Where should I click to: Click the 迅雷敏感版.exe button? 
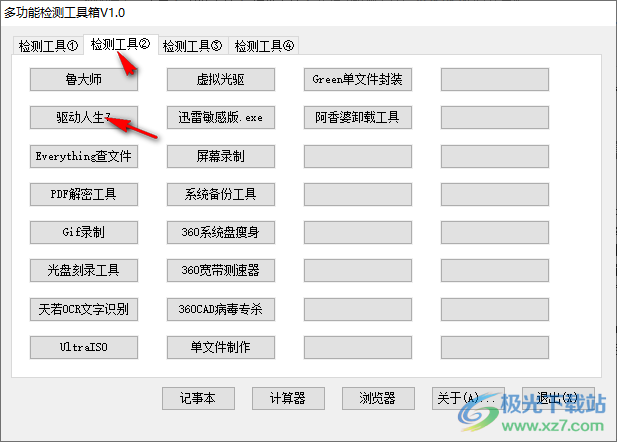pos(221,117)
